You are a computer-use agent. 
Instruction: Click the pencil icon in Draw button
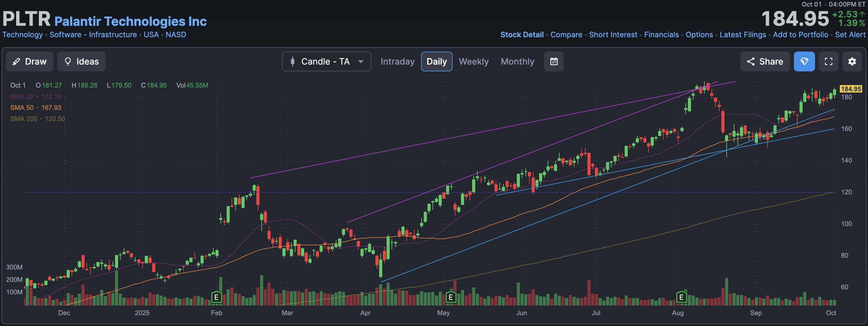16,61
